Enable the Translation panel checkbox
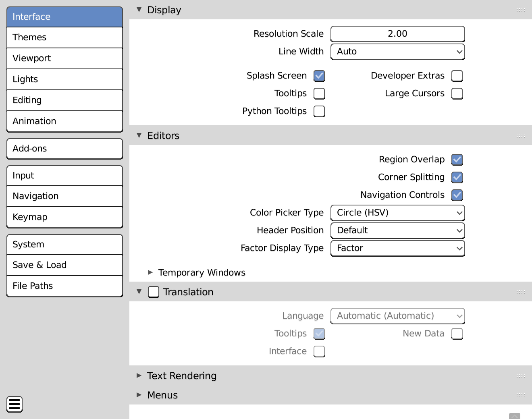 pos(154,292)
